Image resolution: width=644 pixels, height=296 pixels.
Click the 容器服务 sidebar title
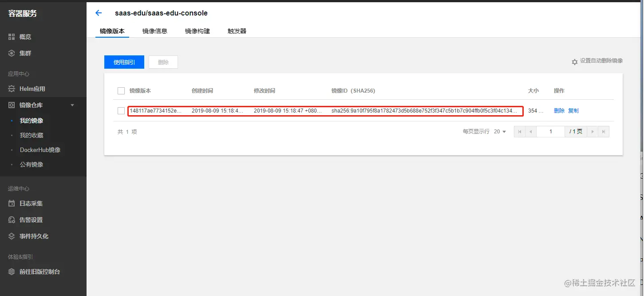23,13
